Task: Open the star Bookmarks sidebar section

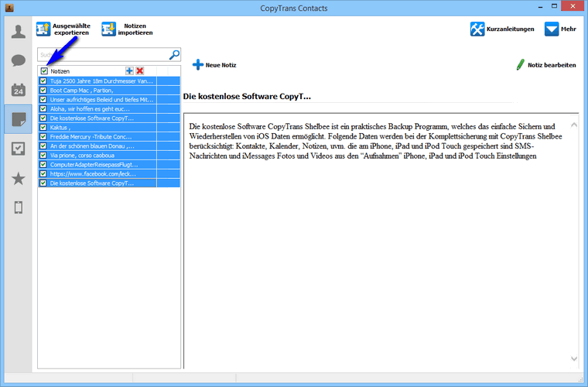Action: click(x=18, y=178)
